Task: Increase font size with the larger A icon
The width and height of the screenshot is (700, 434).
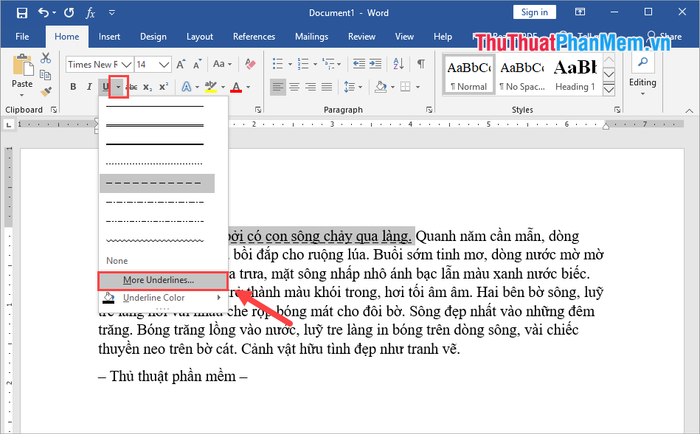Action: 180,64
